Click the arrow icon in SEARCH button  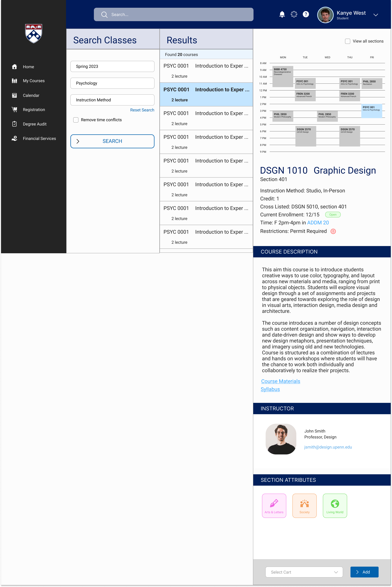[x=78, y=141]
